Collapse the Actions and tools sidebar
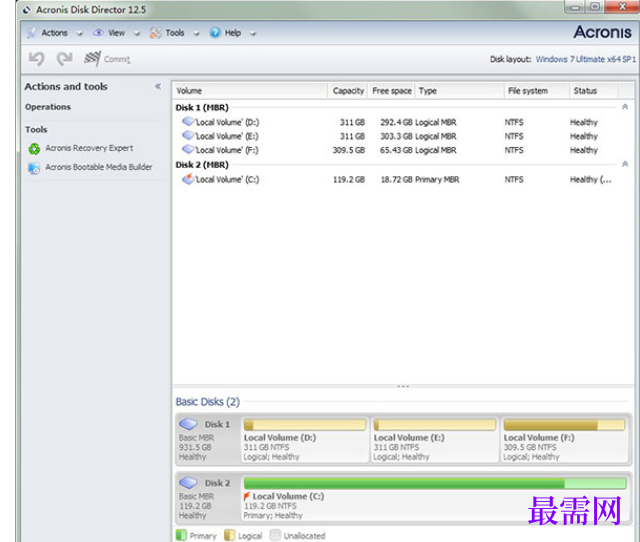640x542 pixels. click(x=158, y=86)
